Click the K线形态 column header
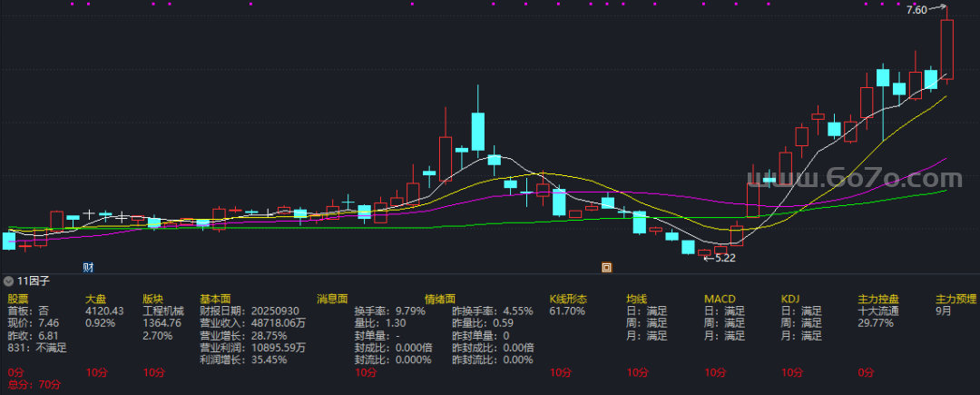Image resolution: width=980 pixels, height=395 pixels. click(x=569, y=298)
